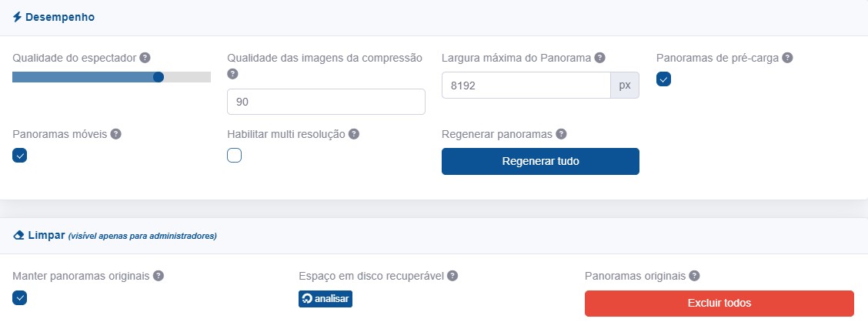Focus the compression quality field showing 90
The image size is (868, 329).
326,102
